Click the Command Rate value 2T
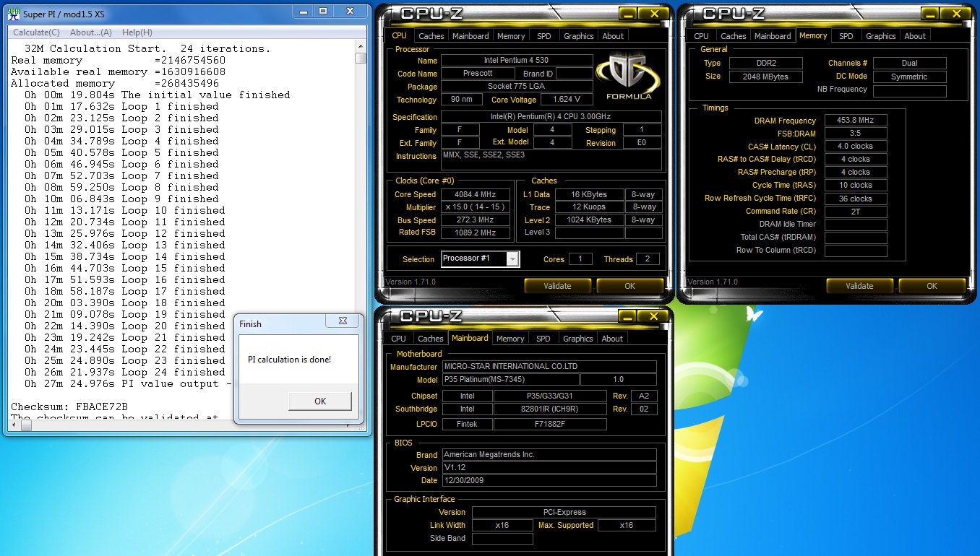980x556 pixels. pos(855,212)
